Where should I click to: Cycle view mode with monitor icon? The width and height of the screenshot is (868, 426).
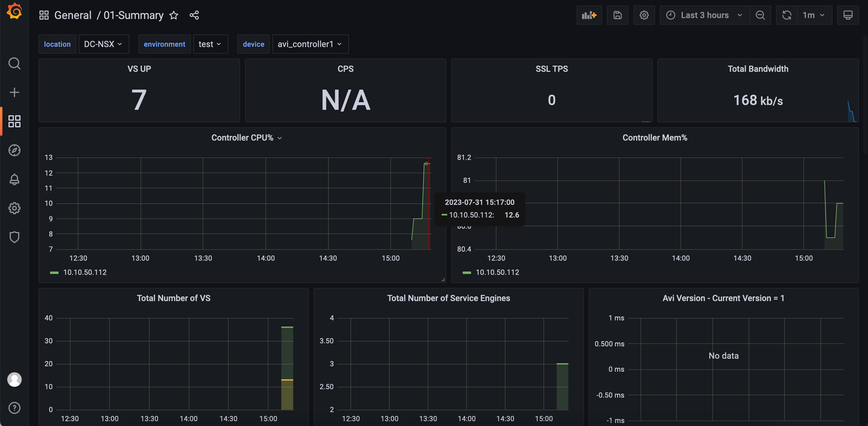pos(848,15)
